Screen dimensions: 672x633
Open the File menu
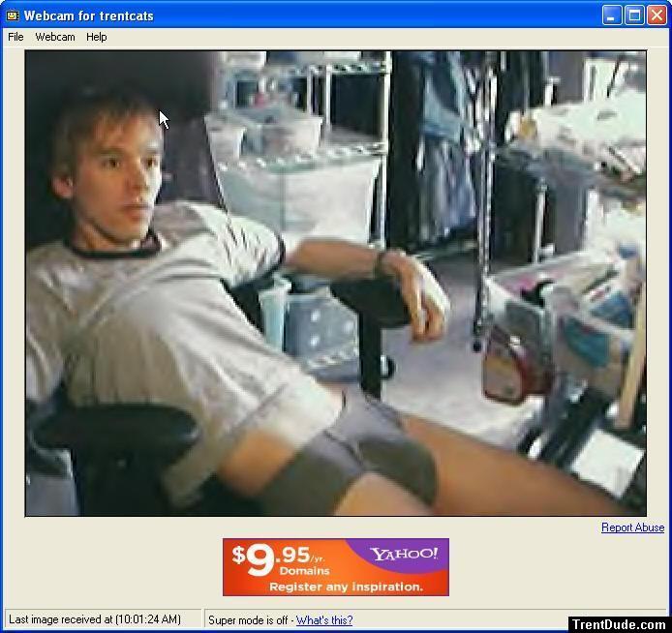tap(15, 37)
